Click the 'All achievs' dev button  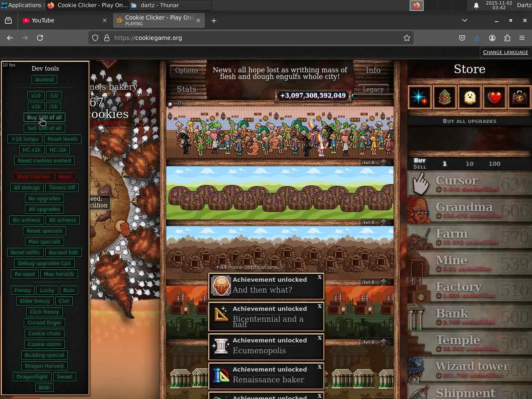click(62, 220)
